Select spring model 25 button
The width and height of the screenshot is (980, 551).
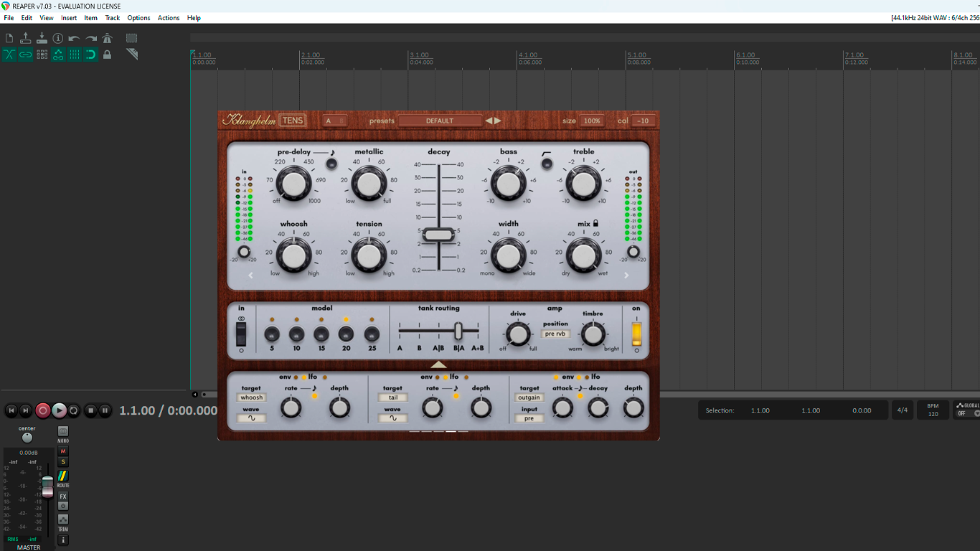372,334
